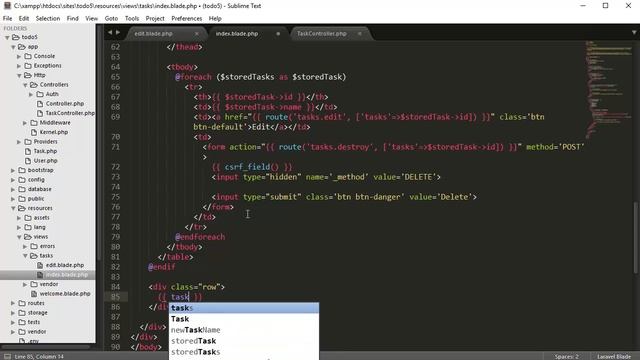Expand the routes folder
The width and height of the screenshot is (640, 360).
coord(13,303)
